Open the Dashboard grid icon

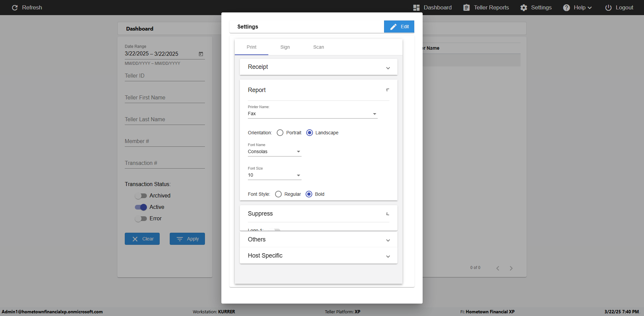(416, 7)
